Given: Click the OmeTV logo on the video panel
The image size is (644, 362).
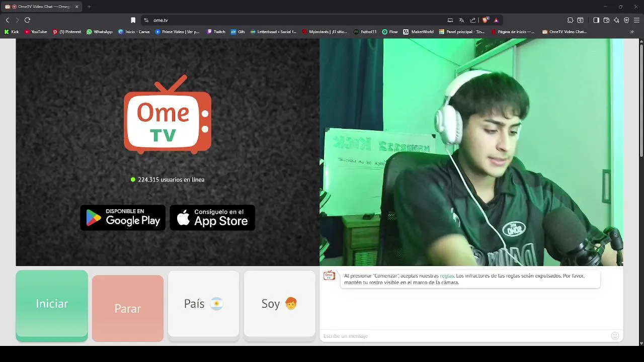Looking at the screenshot, I should coord(168,115).
